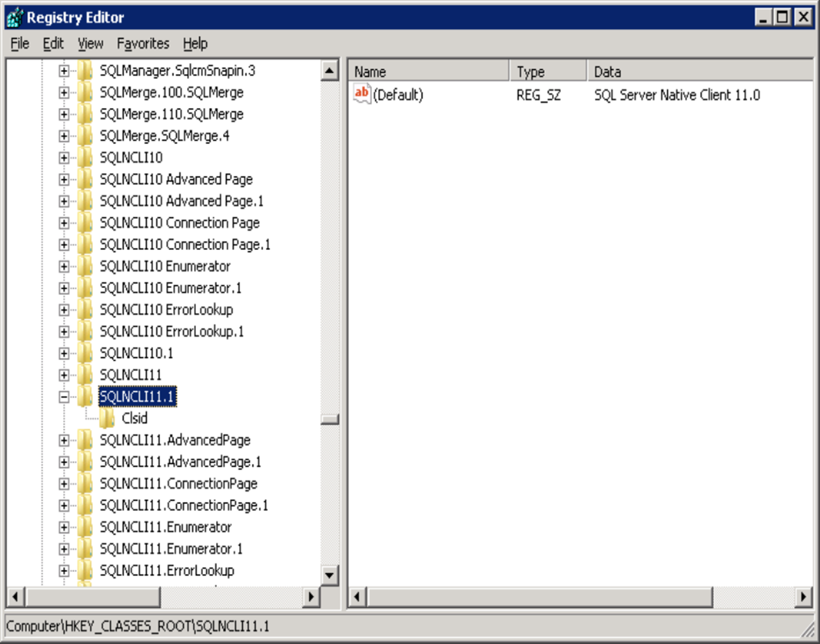Collapse the SQLNCLI11.1 key
Screen dimensions: 820x644
tap(64, 397)
